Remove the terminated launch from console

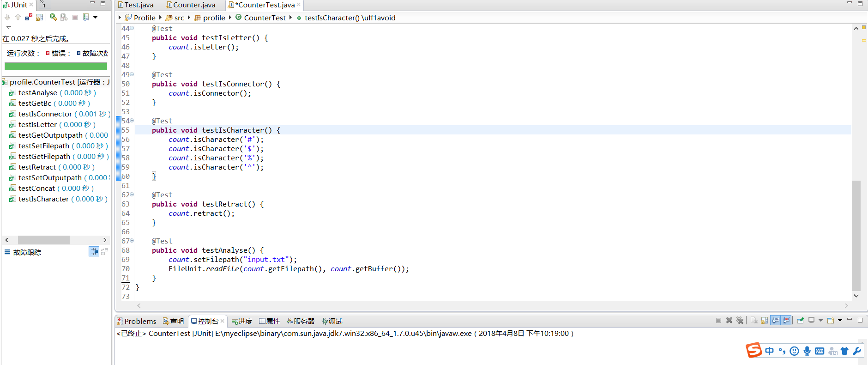(x=729, y=320)
